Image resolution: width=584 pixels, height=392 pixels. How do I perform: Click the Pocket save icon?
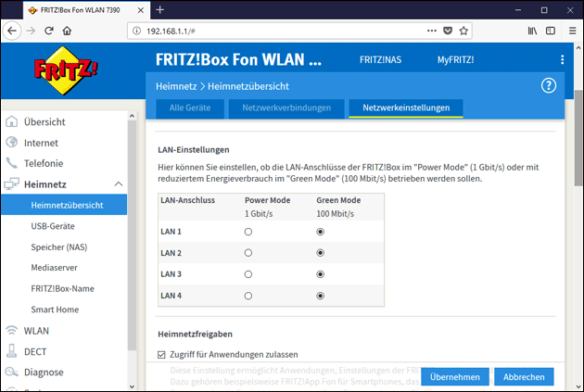pos(448,31)
